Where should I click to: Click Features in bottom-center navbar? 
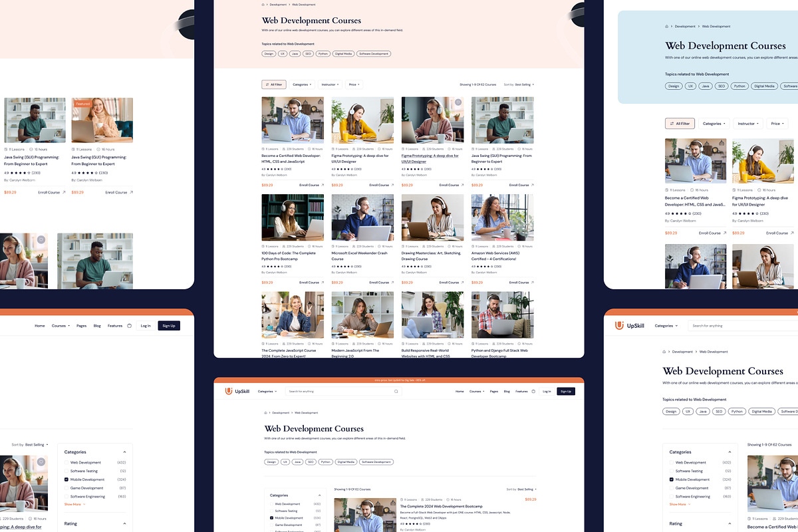coord(521,392)
